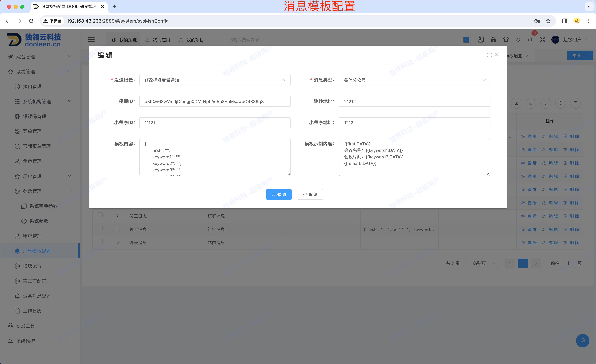Click the dooleen.cn logo
The image size is (596, 364).
tap(34, 40)
